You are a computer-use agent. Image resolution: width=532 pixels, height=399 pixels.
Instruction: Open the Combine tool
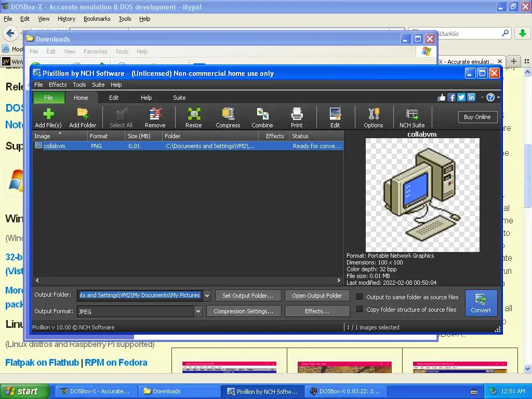(x=262, y=118)
